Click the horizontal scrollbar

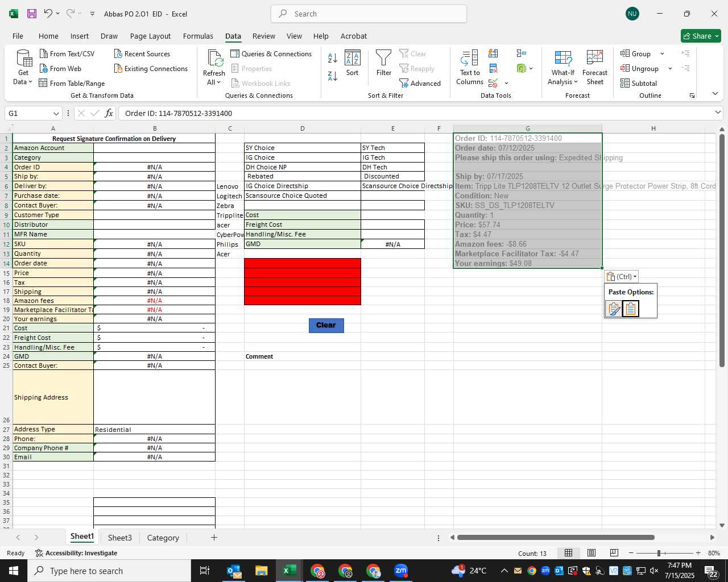click(x=556, y=537)
